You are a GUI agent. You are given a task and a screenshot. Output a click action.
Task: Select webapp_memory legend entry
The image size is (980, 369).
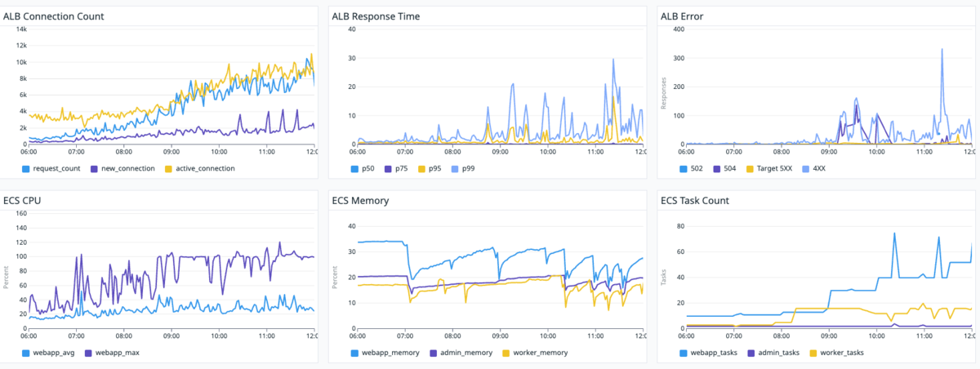pos(387,353)
